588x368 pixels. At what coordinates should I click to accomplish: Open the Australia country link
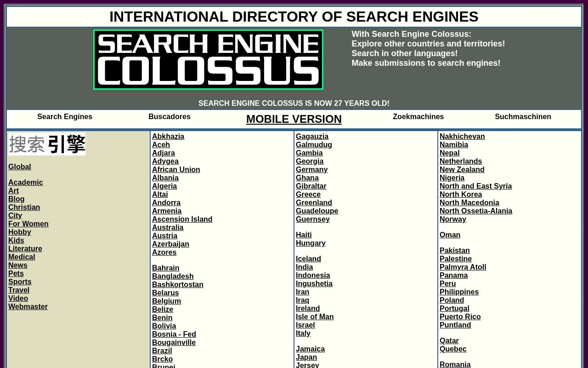[x=168, y=228]
